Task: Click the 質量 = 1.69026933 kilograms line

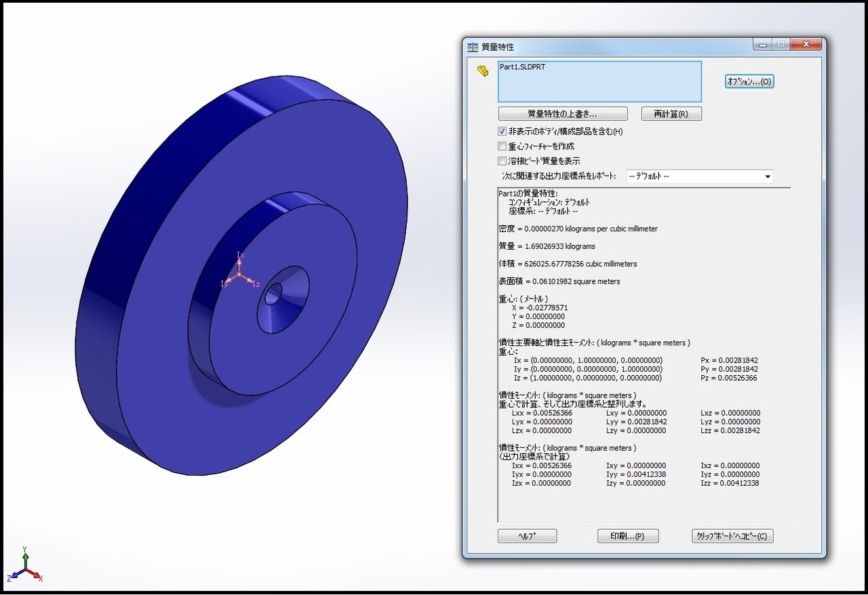Action: click(x=547, y=246)
